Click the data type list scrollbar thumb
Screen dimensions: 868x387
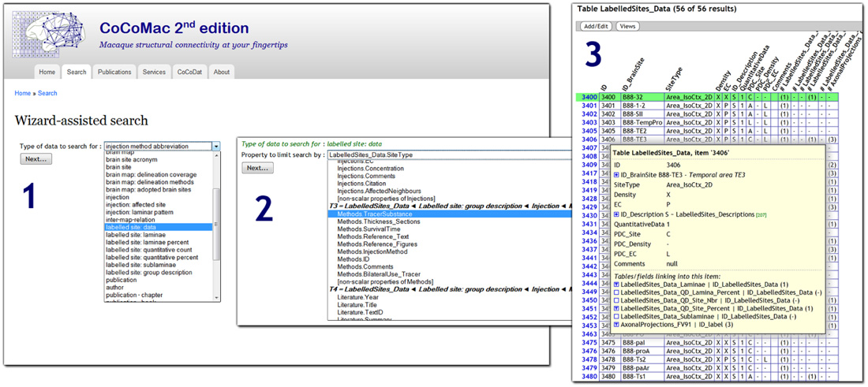click(216, 224)
